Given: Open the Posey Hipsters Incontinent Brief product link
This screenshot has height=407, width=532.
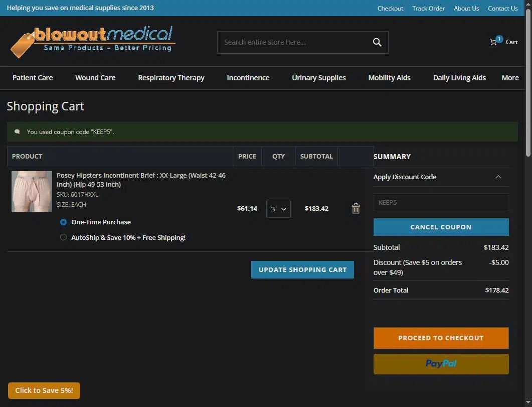Looking at the screenshot, I should coord(141,180).
